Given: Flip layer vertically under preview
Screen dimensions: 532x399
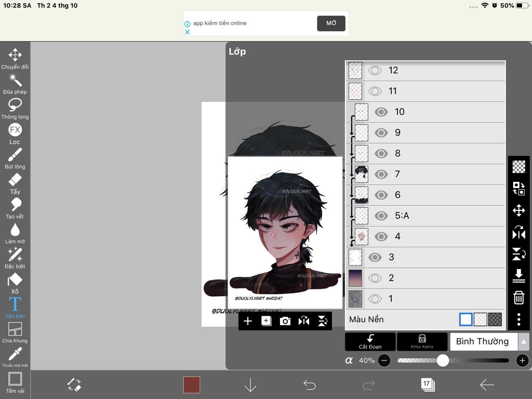Looking at the screenshot, I should (x=322, y=321).
